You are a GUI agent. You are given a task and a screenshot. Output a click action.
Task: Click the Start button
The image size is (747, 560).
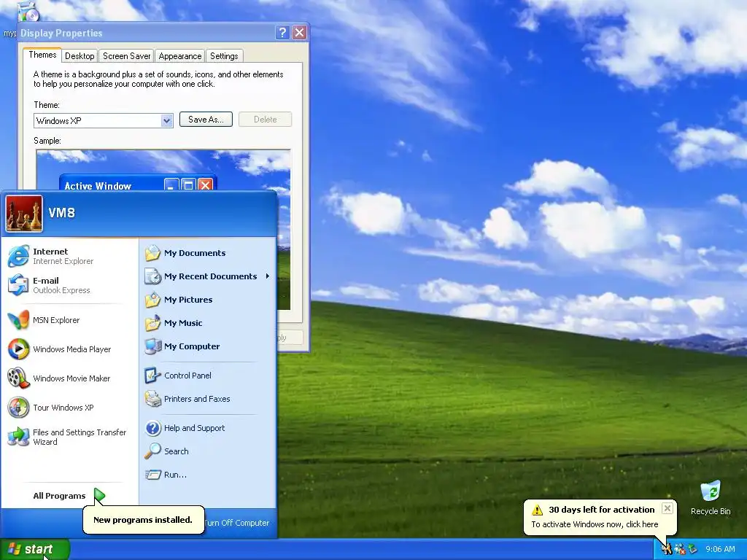(35, 549)
